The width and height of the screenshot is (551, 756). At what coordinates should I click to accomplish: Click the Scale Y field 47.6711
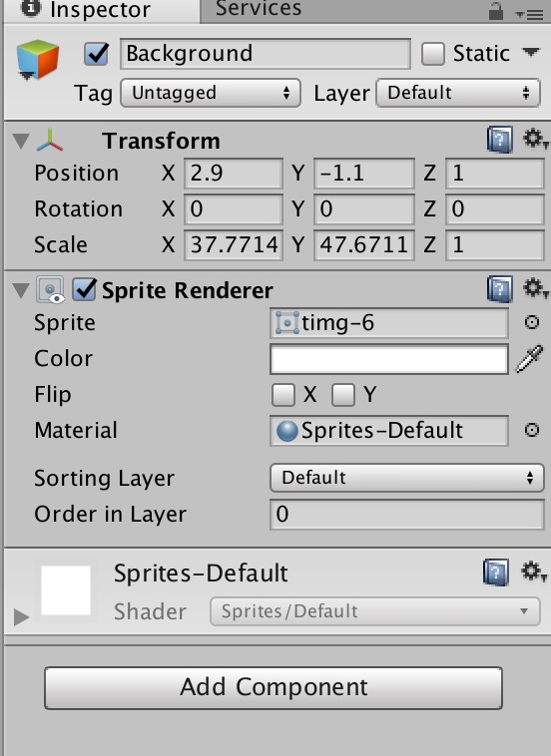click(x=364, y=245)
